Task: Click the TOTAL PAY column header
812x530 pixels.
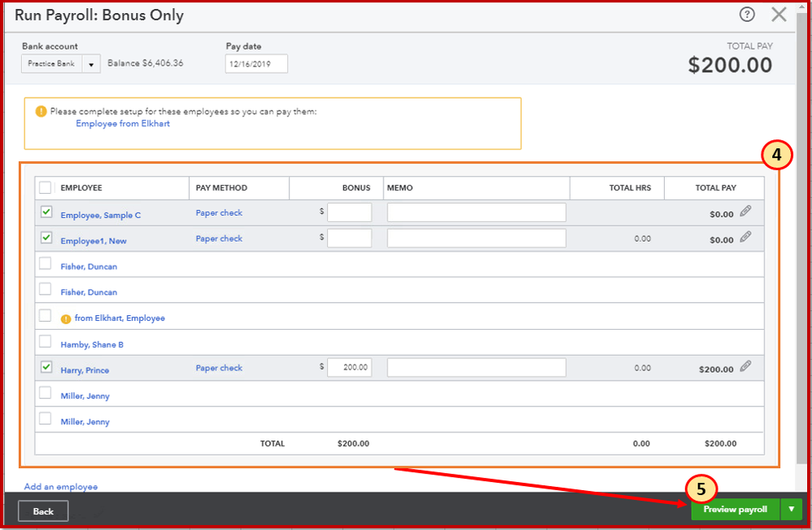Action: coord(716,187)
